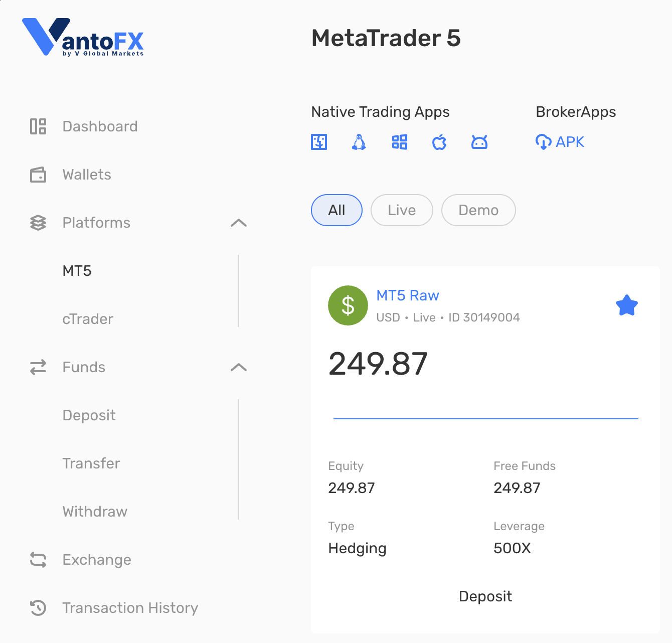Download the Apple iOS trading app
Image resolution: width=672 pixels, height=643 pixels.
439,142
